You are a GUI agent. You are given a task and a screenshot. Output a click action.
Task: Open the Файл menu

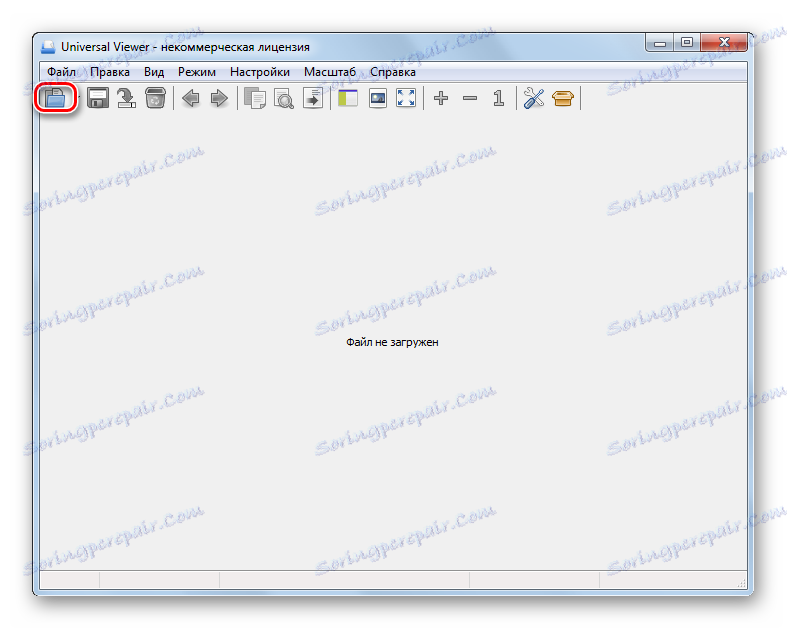point(61,72)
